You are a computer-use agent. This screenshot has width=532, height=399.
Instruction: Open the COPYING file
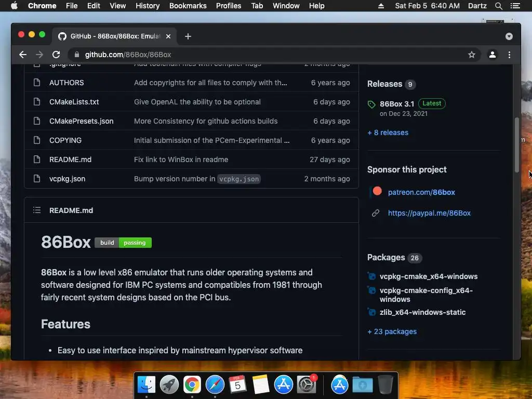pos(65,140)
